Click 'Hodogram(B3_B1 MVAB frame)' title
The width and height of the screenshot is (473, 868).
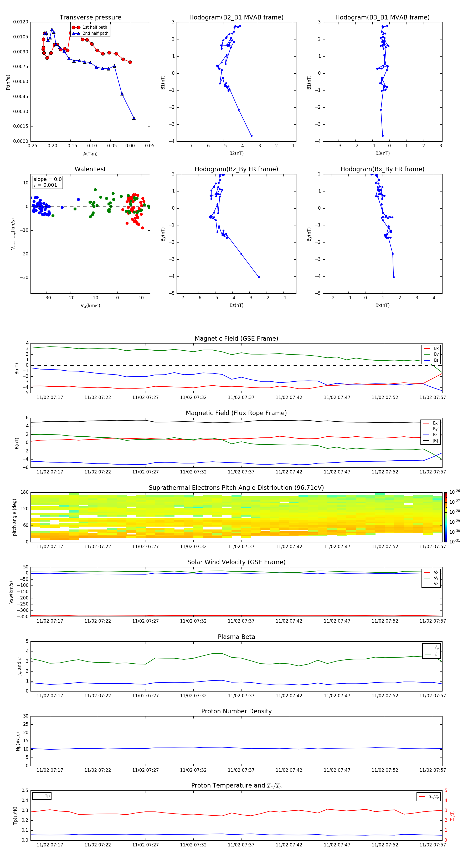(382, 18)
